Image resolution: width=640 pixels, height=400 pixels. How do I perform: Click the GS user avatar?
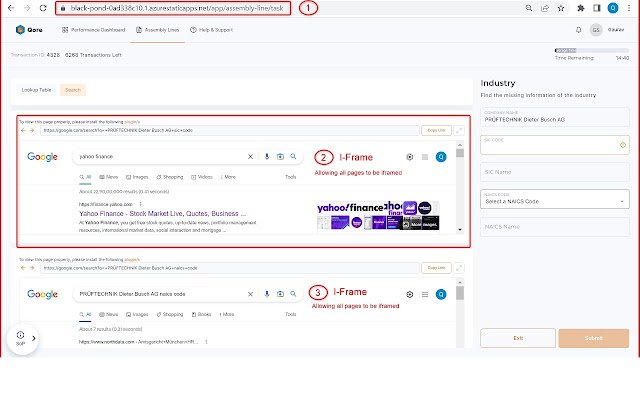tap(596, 30)
